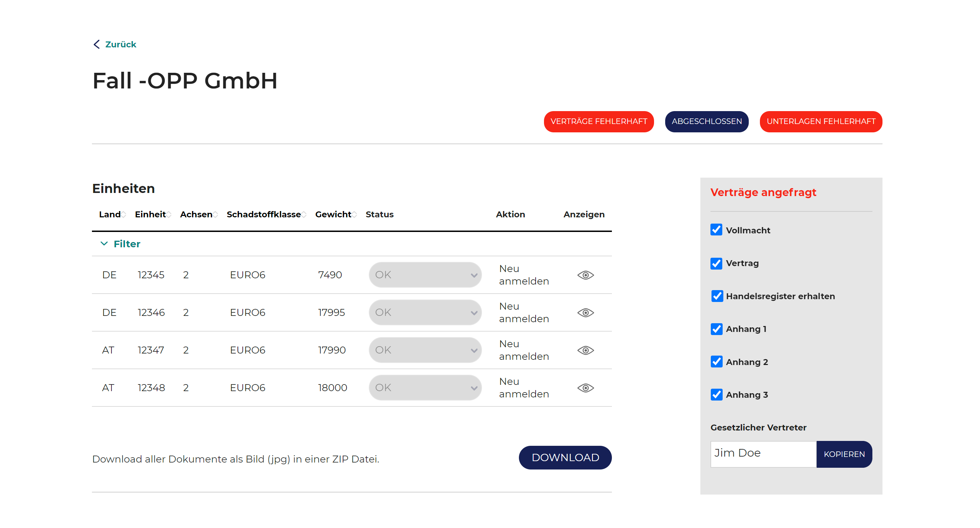Download all documents as ZIP
The image size is (980, 528).
565,458
